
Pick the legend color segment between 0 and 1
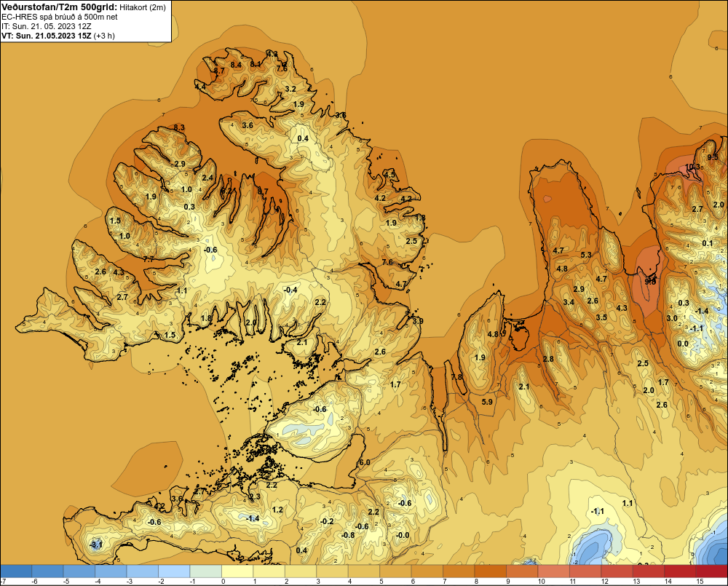pos(237,571)
